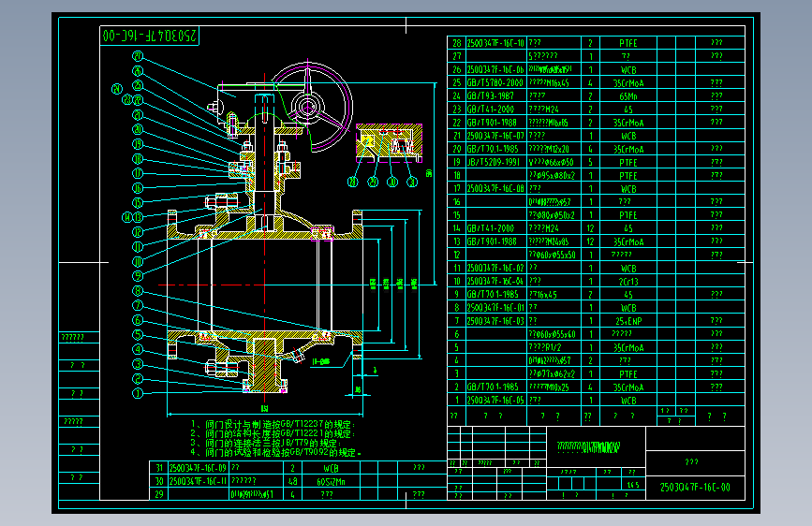The height and width of the screenshot is (526, 812).
Task: Click part code ending 16C-01 in row 8
Action: pos(496,308)
